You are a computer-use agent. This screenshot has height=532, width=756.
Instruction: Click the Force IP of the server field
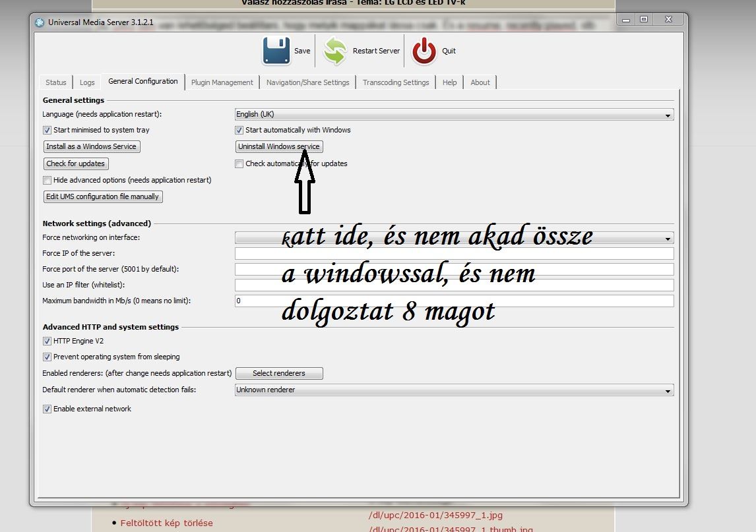coord(454,253)
